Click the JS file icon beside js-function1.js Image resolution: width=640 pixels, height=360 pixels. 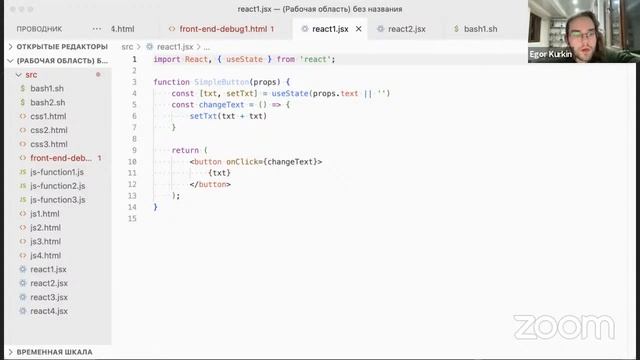22,172
